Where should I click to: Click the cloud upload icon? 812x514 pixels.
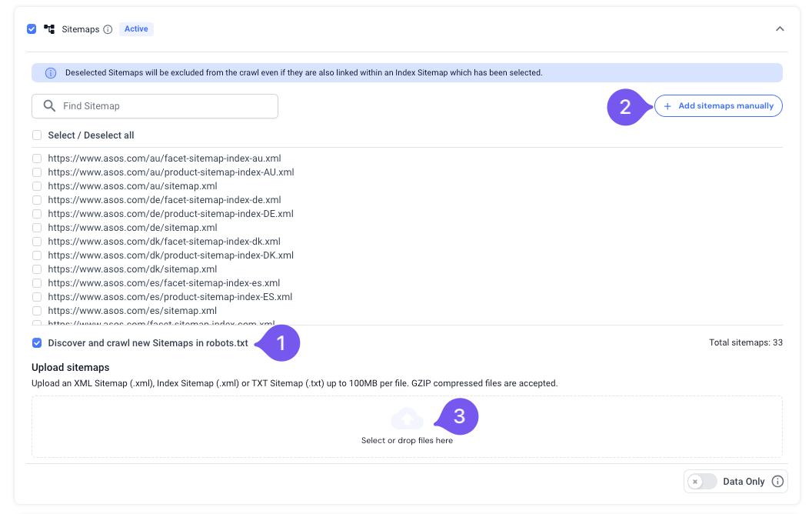click(x=407, y=419)
